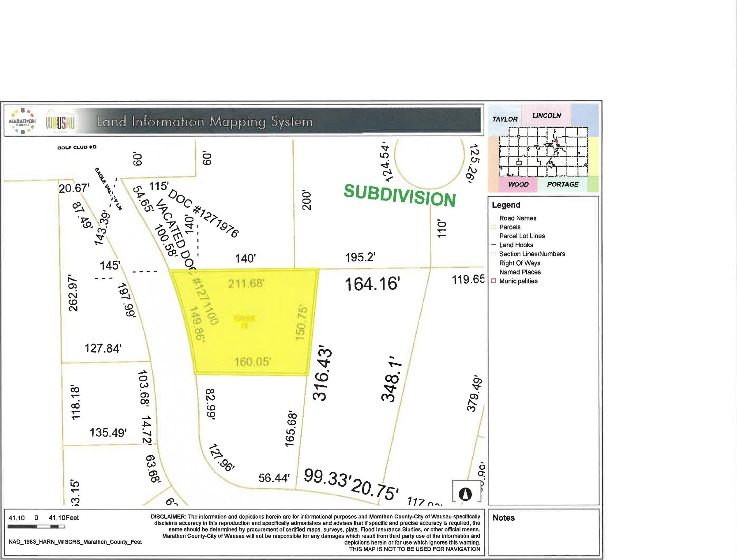
Task: Click the Legend heading
Action: click(506, 205)
